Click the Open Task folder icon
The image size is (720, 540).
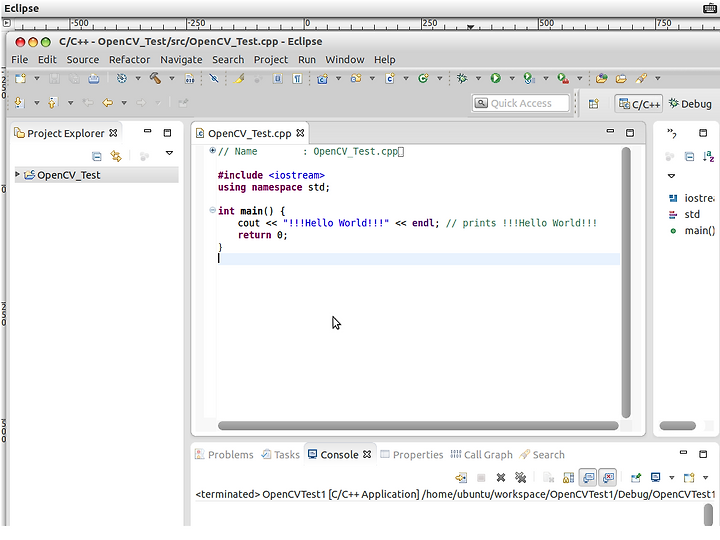pyautogui.click(x=621, y=79)
